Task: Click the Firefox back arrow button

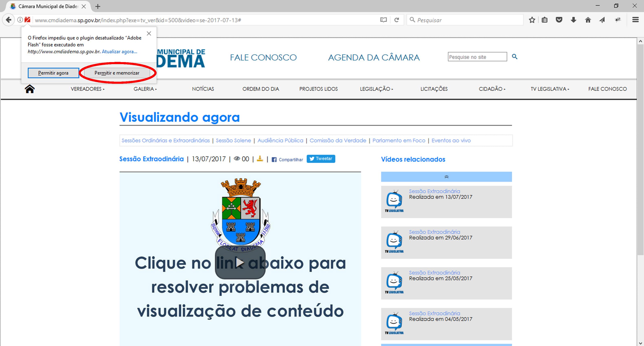Action: (9, 20)
